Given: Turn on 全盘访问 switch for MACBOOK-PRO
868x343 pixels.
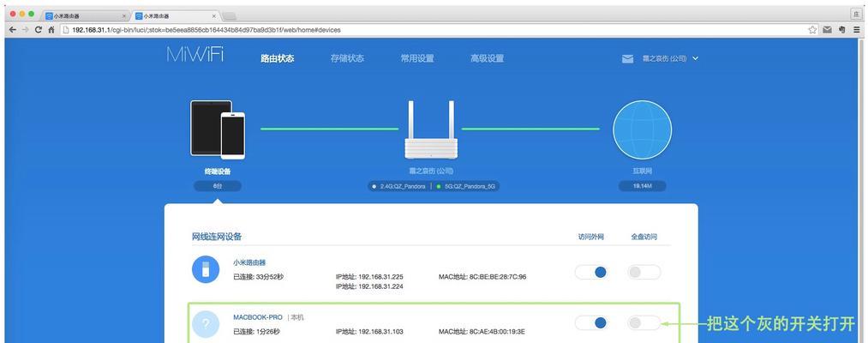Looking at the screenshot, I should 644,322.
